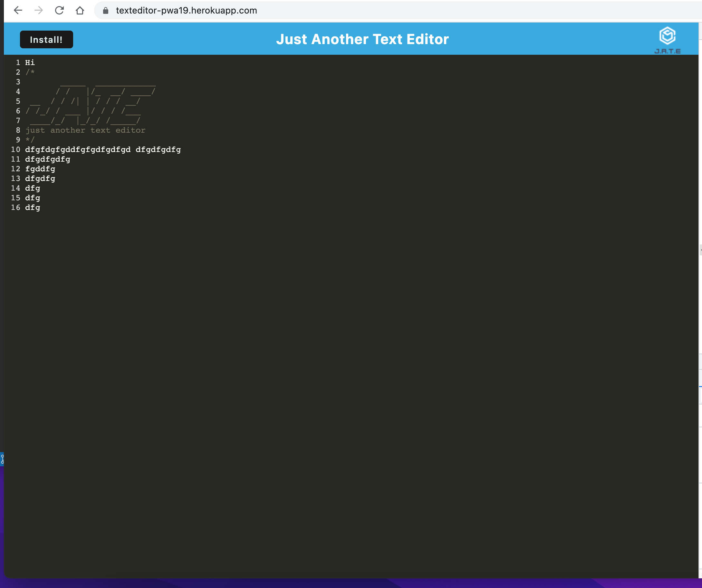The width and height of the screenshot is (702, 588).
Task: Click the Just Another Text Editor title
Action: pyautogui.click(x=363, y=39)
